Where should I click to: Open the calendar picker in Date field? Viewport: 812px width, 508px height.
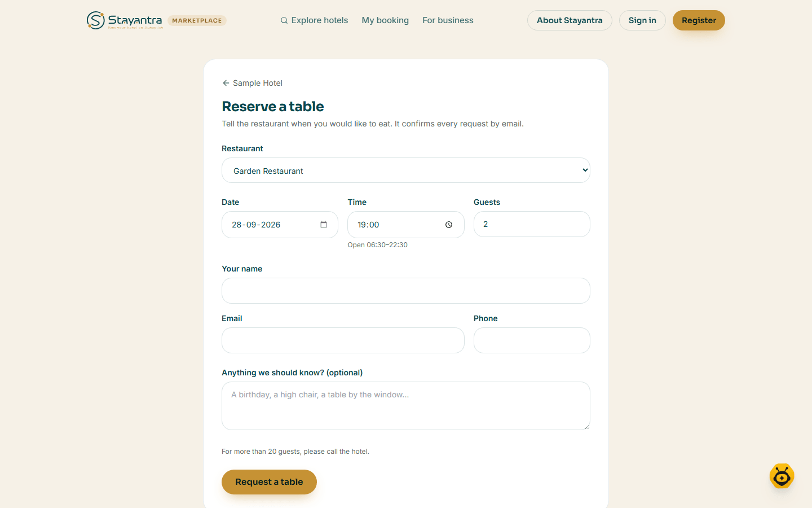tap(324, 225)
